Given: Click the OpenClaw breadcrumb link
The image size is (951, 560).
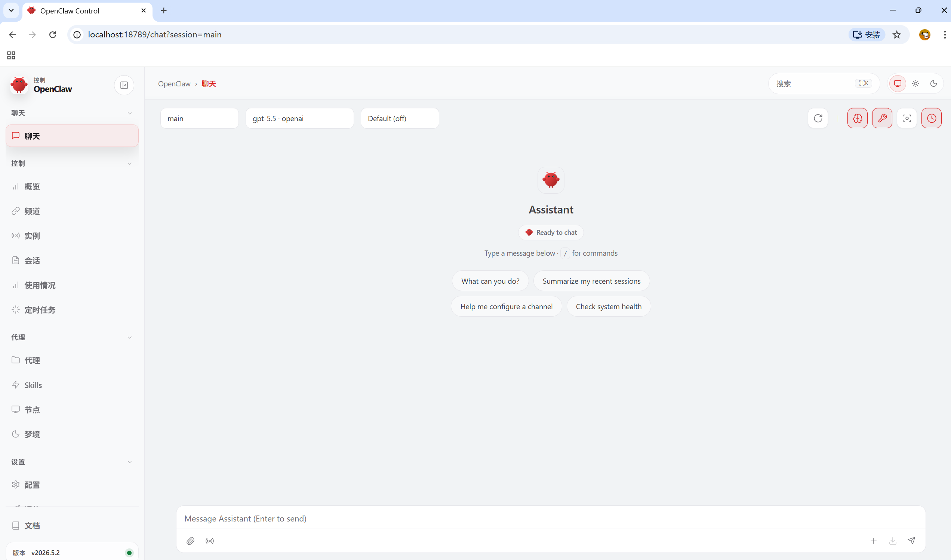Looking at the screenshot, I should (x=174, y=84).
